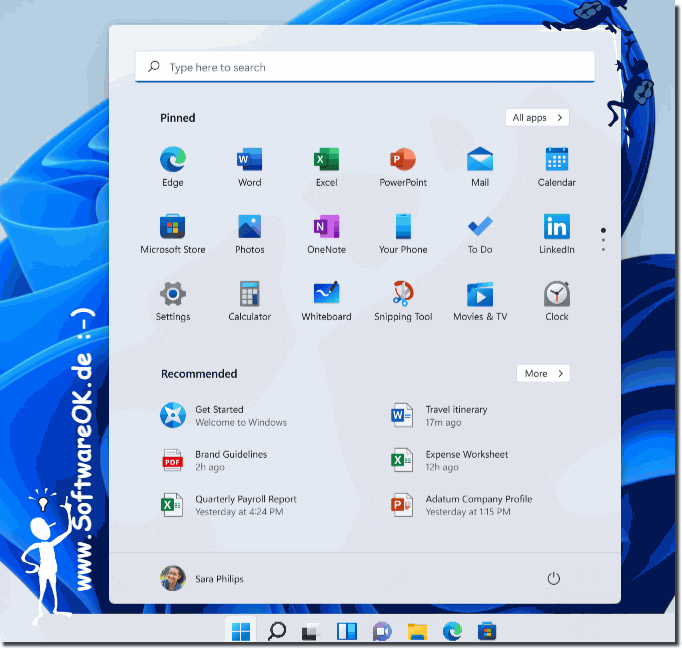Click the search box field

(x=365, y=67)
